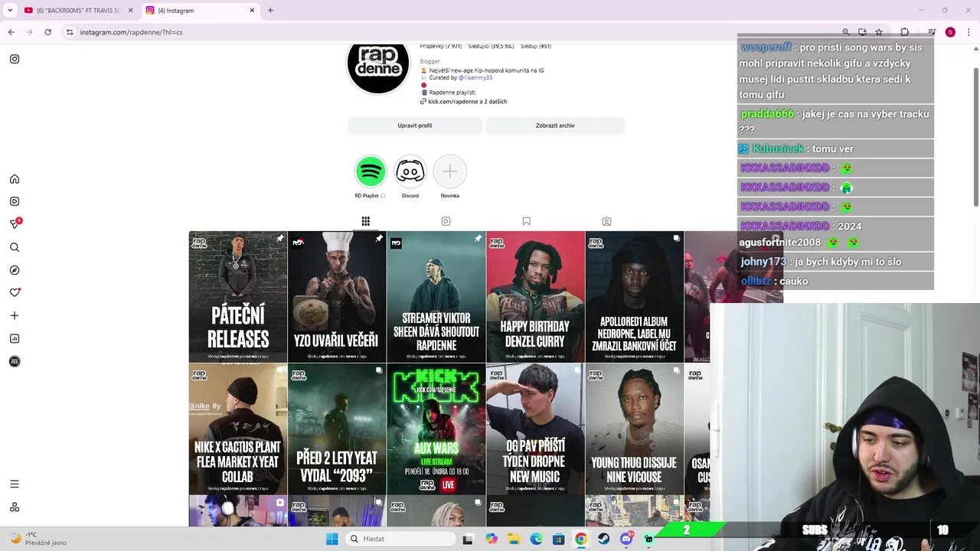Open Chrome profile S avatar
The height and width of the screenshot is (551, 980).
pyautogui.click(x=950, y=32)
